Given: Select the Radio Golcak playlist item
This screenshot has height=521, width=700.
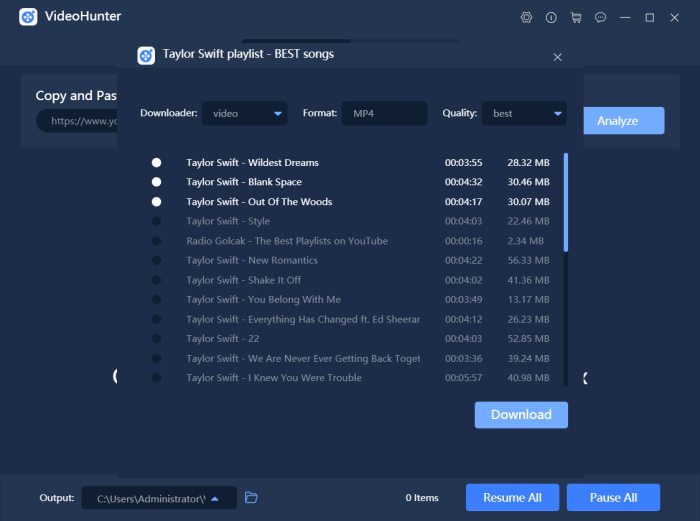Looking at the screenshot, I should click(x=156, y=241).
